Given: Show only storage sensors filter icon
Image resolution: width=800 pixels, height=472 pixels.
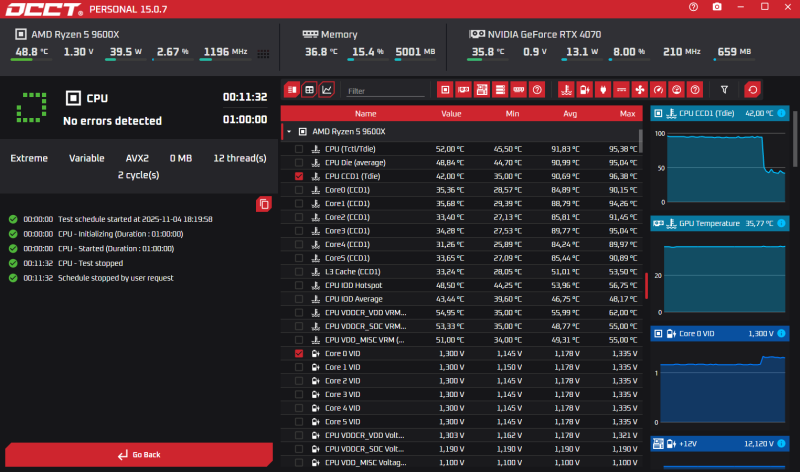Looking at the screenshot, I should (500, 90).
